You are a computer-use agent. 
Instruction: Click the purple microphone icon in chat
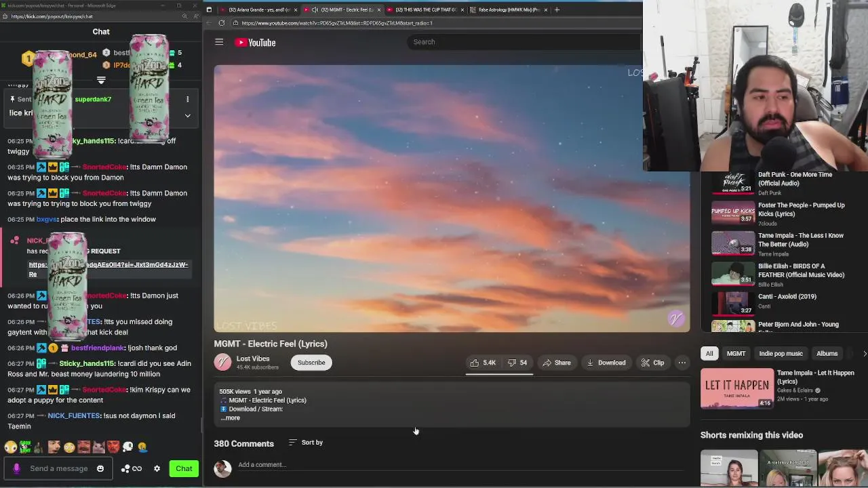pyautogui.click(x=17, y=468)
